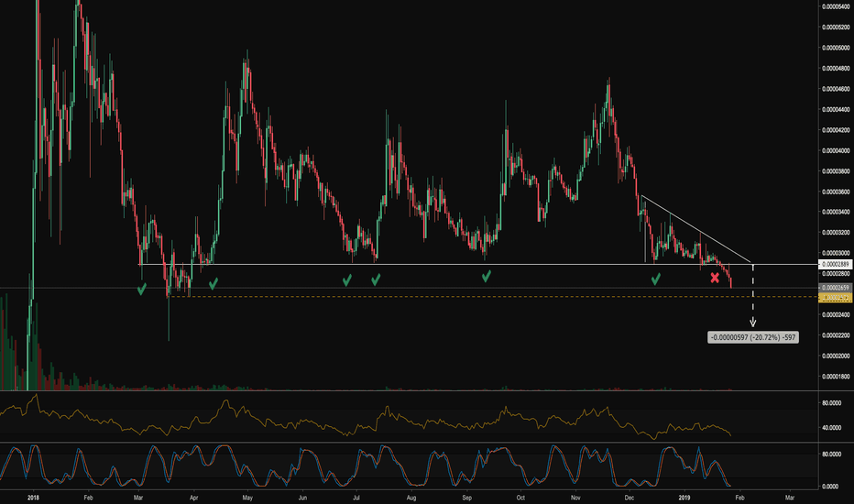Click the last Mar label after 2019
This screenshot has height=504, width=854.
[x=789, y=498]
